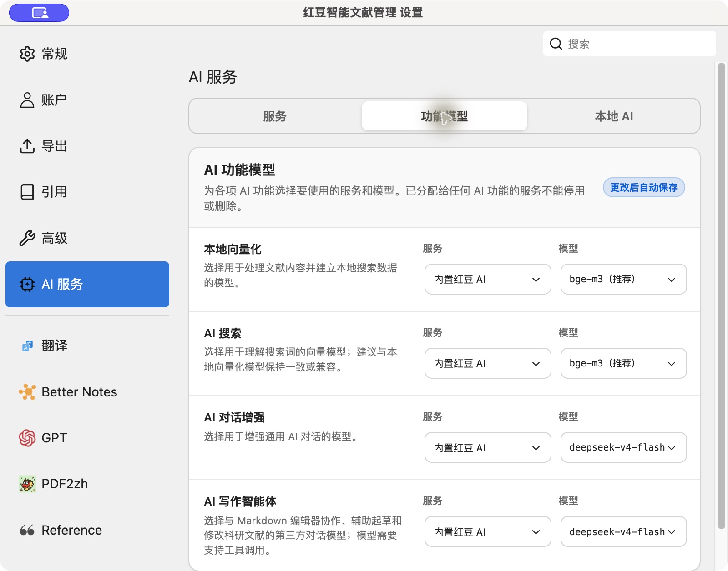Click the 引用 book icon
Viewport: 728px width, 571px height.
coord(27,192)
